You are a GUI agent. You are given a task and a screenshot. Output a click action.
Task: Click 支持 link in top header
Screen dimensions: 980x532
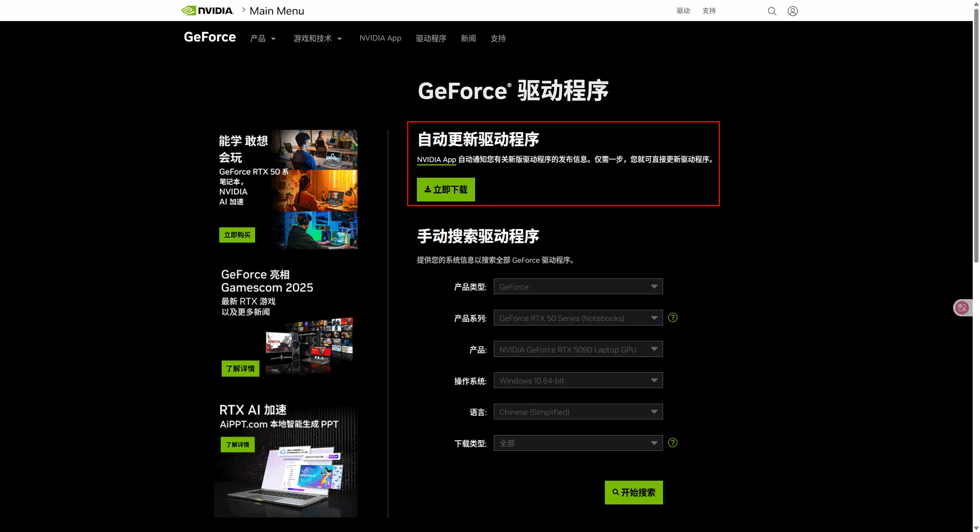tap(709, 11)
